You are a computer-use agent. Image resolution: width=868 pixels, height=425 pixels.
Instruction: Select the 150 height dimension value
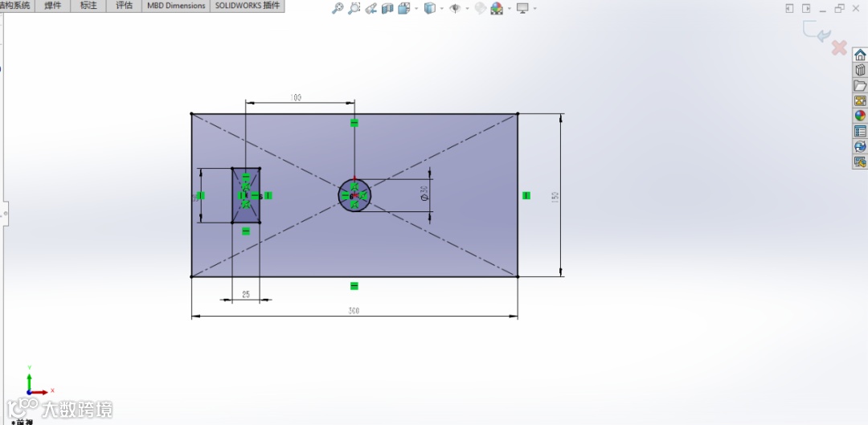(555, 196)
